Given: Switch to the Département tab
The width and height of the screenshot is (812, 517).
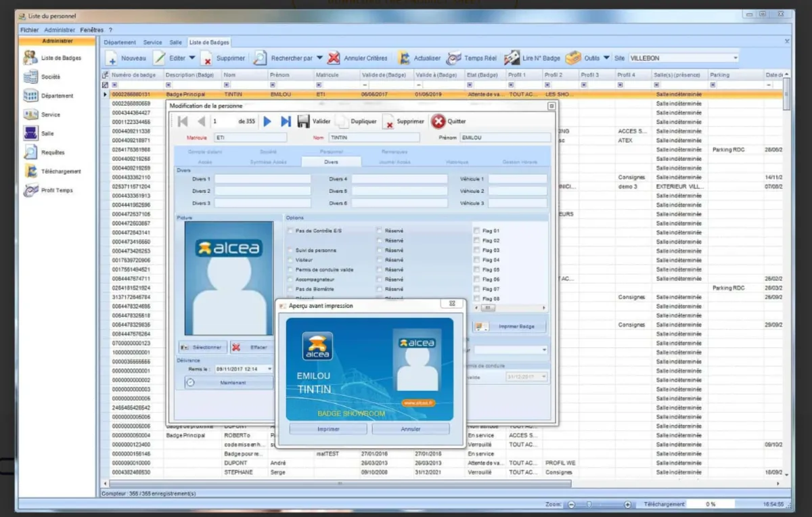Looking at the screenshot, I should (x=120, y=43).
